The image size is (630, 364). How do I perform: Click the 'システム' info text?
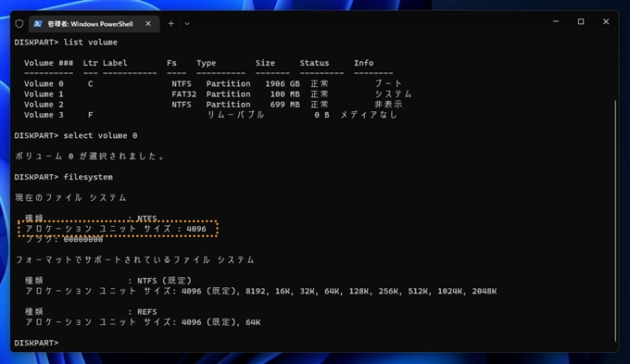(x=393, y=94)
